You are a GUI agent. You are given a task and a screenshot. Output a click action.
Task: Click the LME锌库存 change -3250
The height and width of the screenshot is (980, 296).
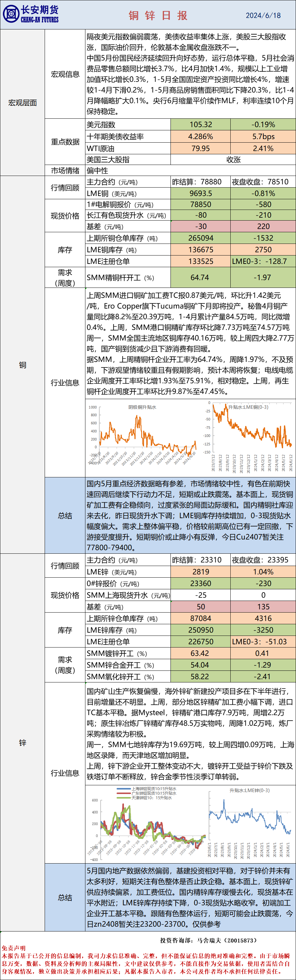[x=263, y=630]
